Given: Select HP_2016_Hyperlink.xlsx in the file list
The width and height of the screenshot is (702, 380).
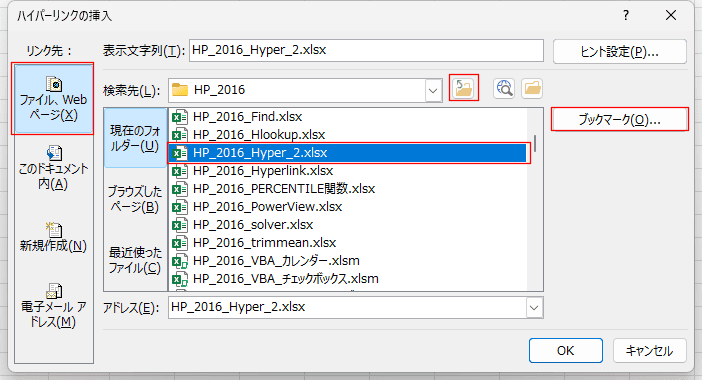Looking at the screenshot, I should [x=263, y=171].
